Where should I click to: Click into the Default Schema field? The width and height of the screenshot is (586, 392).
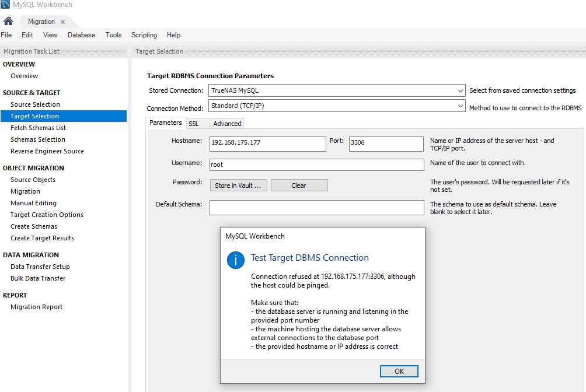point(317,208)
